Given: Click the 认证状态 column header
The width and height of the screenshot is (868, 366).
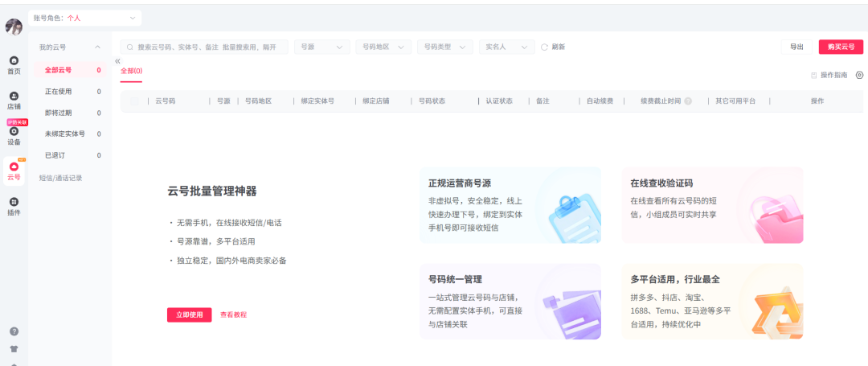Looking at the screenshot, I should pyautogui.click(x=499, y=101).
